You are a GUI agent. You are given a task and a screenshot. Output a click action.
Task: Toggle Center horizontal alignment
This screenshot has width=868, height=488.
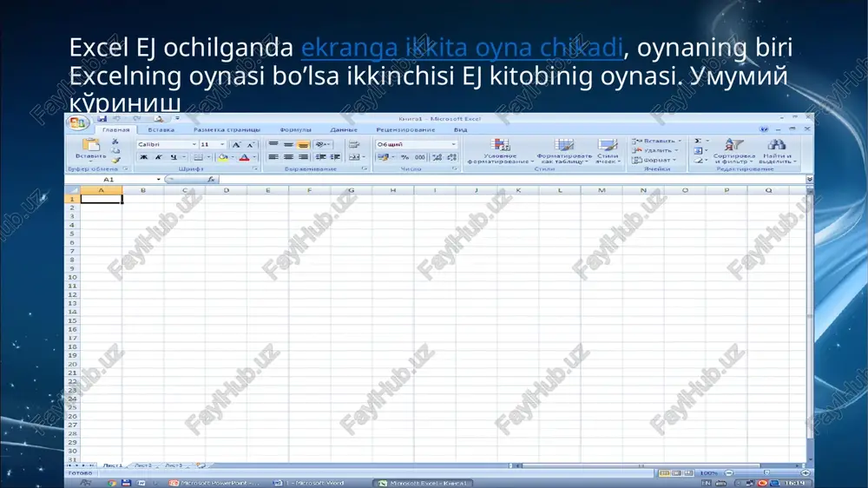[x=288, y=157]
